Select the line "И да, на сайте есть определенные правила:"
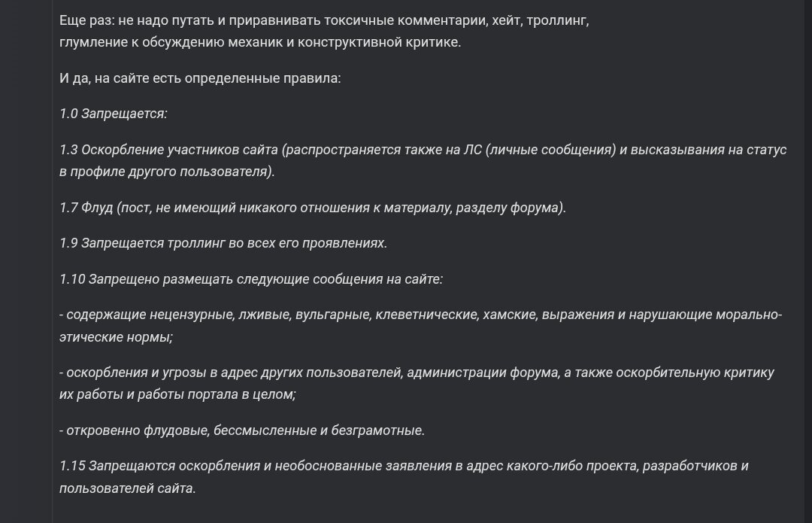Image resolution: width=812 pixels, height=523 pixels. coord(200,78)
